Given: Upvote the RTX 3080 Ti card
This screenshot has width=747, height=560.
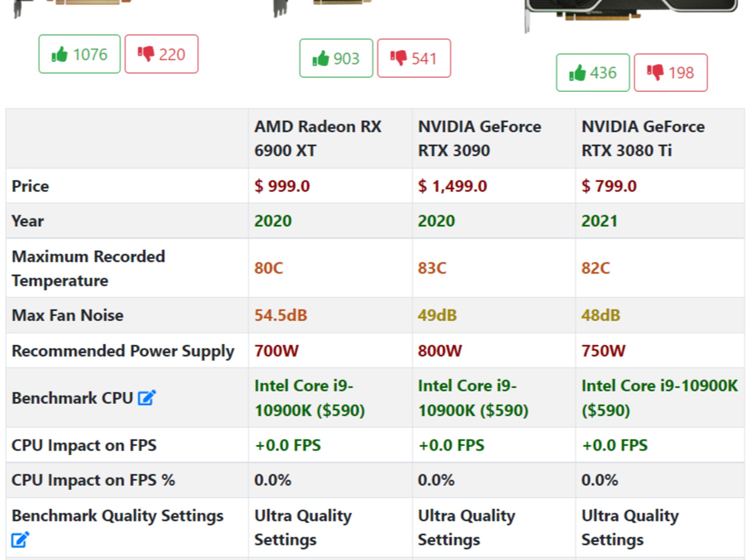Looking at the screenshot, I should click(593, 73).
